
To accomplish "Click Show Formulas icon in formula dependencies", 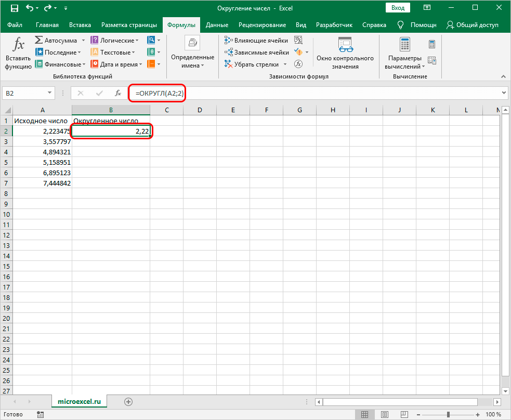I will pyautogui.click(x=298, y=40).
